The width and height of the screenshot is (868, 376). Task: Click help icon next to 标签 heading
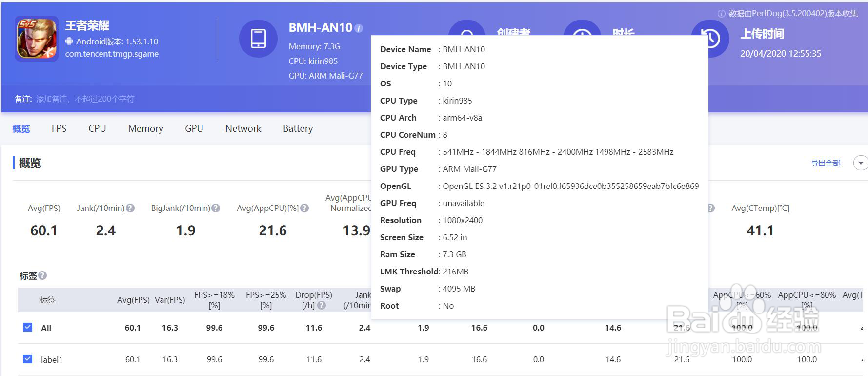42,275
